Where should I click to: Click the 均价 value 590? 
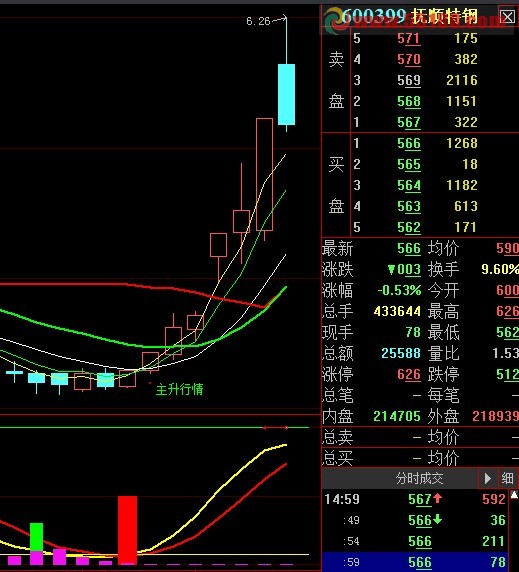pos(508,249)
